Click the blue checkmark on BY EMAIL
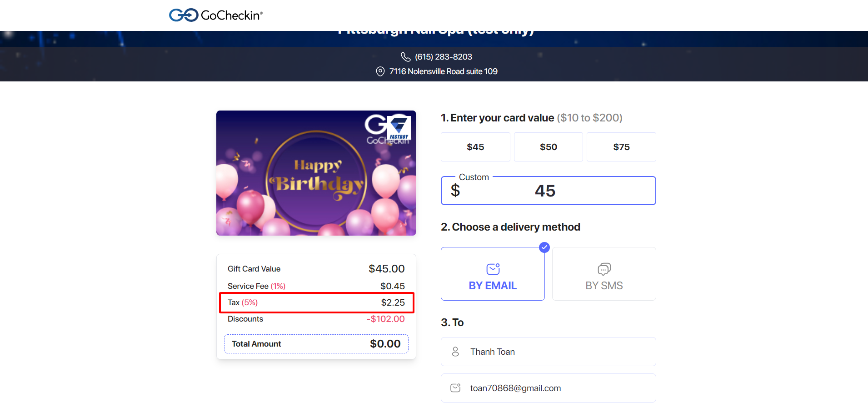 [544, 247]
